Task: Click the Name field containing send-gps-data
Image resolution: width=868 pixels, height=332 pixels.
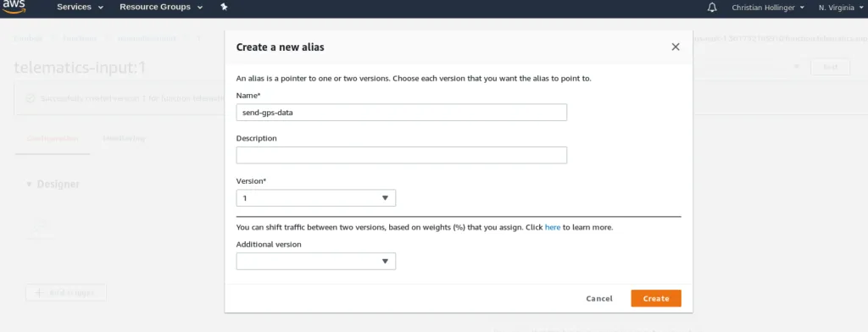Action: coord(401,113)
